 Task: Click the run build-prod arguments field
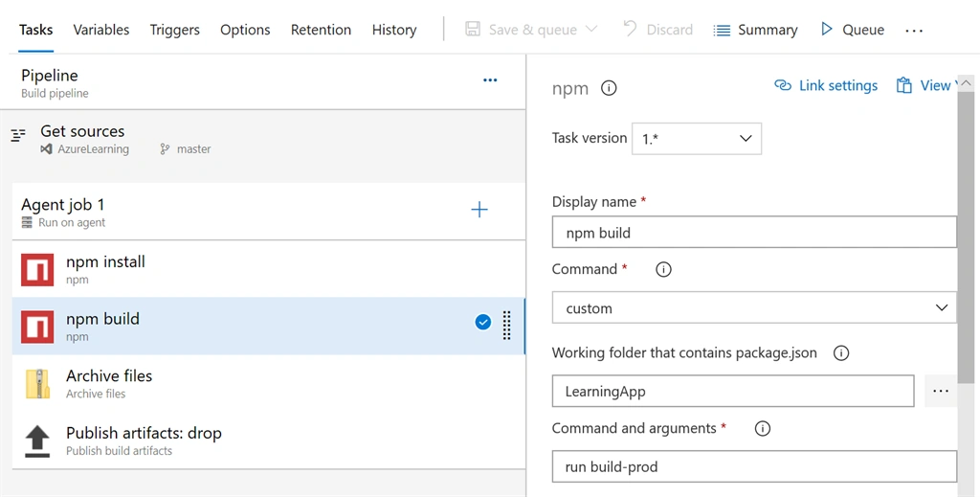(x=754, y=466)
